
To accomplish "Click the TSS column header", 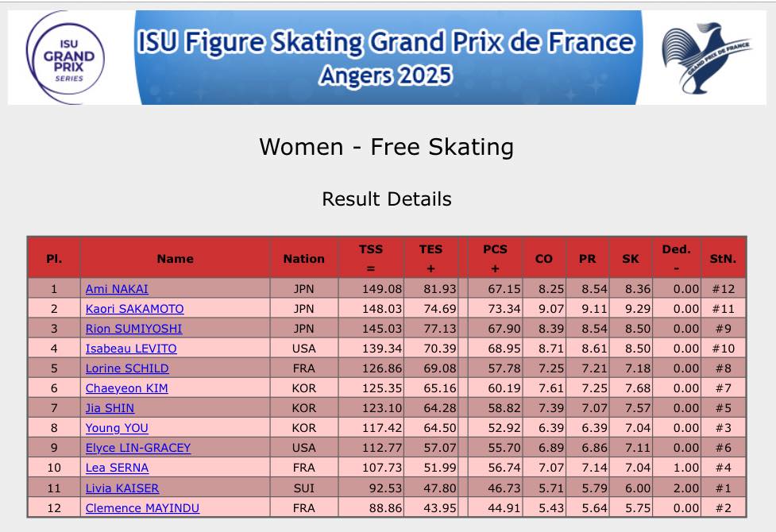I will (x=371, y=258).
